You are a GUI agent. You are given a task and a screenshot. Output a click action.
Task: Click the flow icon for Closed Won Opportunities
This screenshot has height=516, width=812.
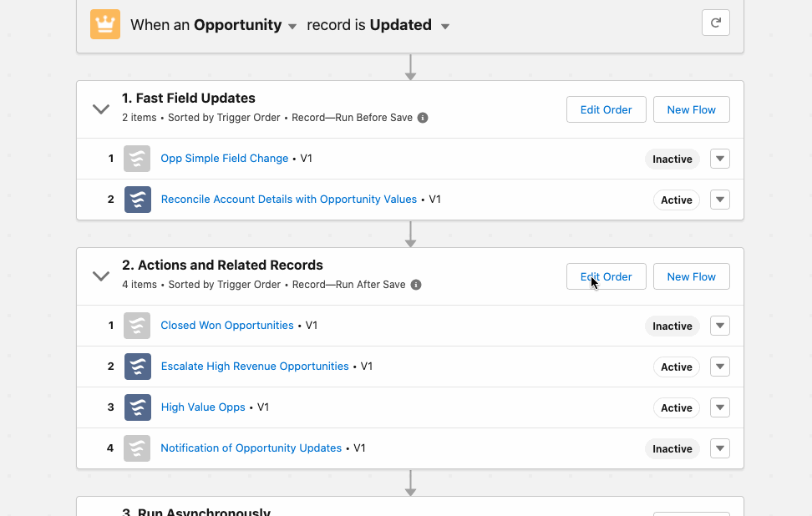point(137,326)
